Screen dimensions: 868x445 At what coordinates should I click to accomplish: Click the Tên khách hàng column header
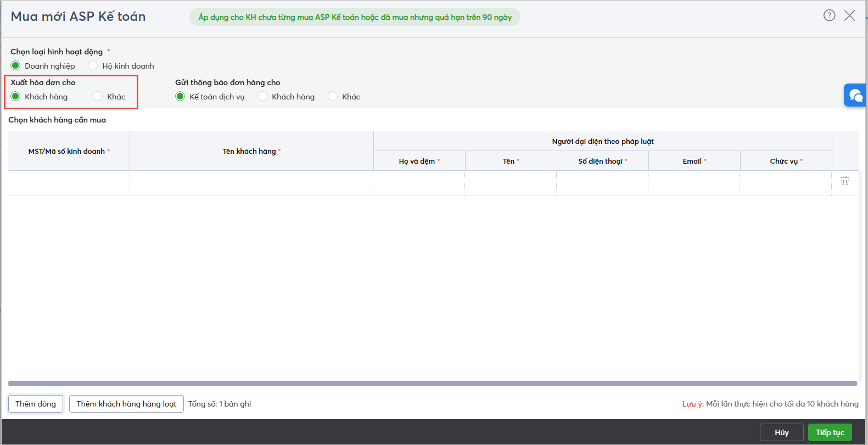[x=251, y=151]
